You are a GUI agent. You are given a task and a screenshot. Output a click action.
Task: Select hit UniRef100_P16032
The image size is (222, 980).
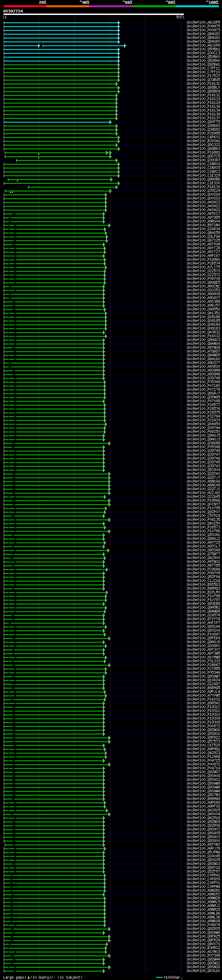tap(203, 336)
